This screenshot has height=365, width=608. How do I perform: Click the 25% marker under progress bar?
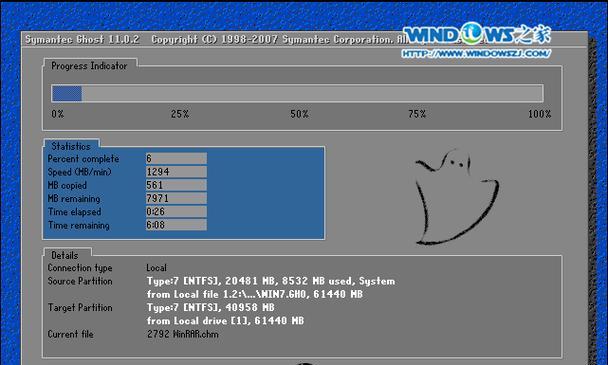tap(180, 114)
